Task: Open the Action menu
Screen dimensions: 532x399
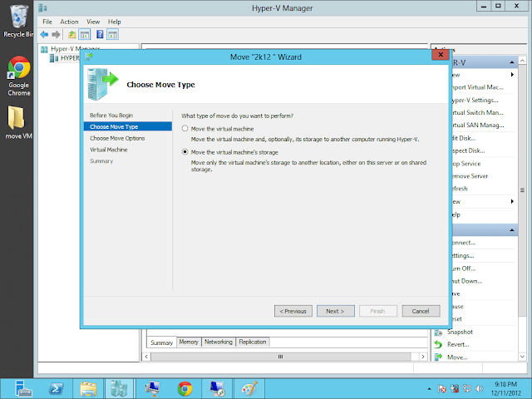Action: [x=69, y=21]
